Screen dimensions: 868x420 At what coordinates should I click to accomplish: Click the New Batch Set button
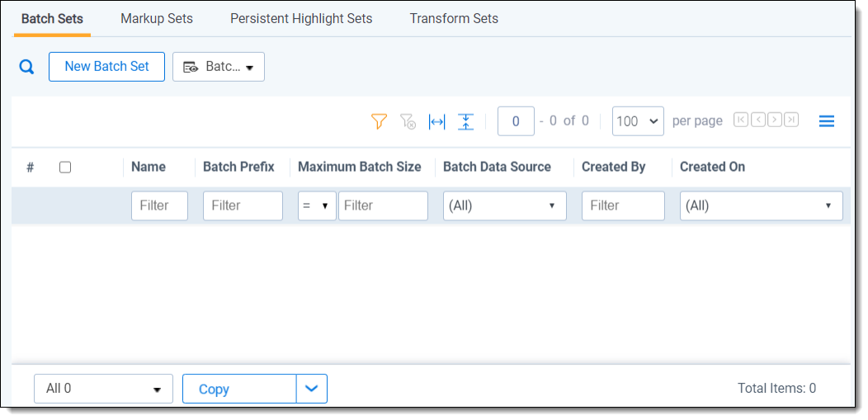106,67
